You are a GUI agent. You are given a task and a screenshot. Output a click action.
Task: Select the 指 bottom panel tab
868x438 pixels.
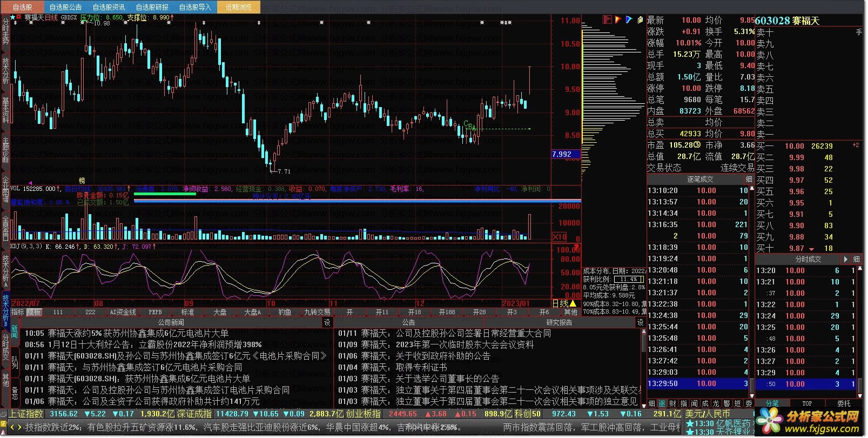click(683, 403)
